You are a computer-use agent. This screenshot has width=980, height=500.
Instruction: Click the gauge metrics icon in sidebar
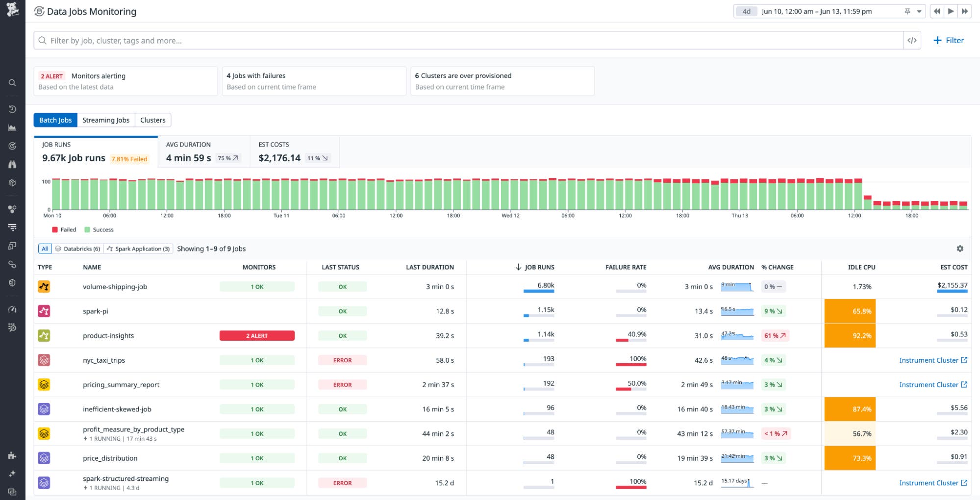pyautogui.click(x=12, y=309)
